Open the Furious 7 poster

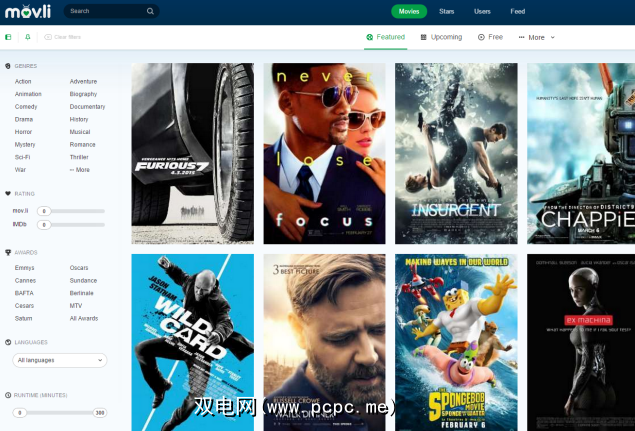coord(193,153)
